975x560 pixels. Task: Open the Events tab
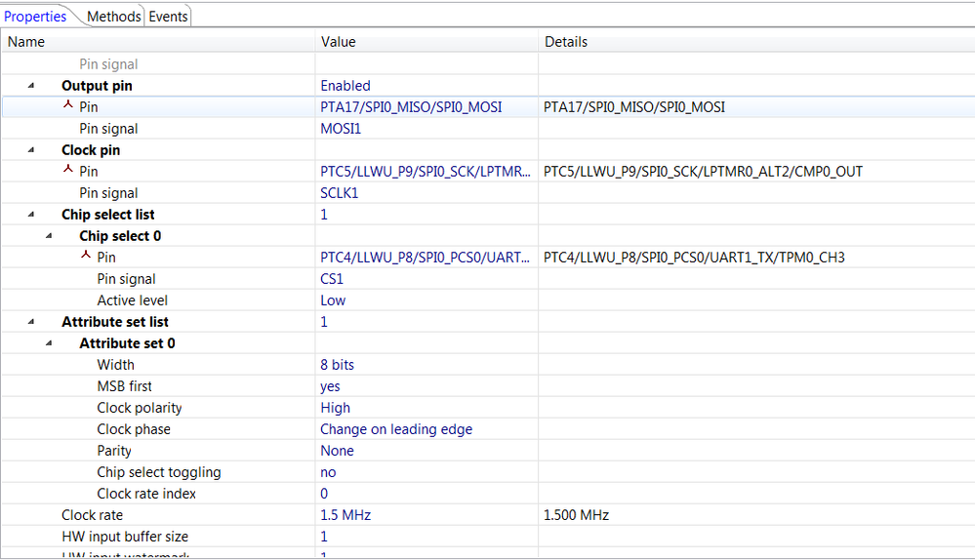[168, 17]
